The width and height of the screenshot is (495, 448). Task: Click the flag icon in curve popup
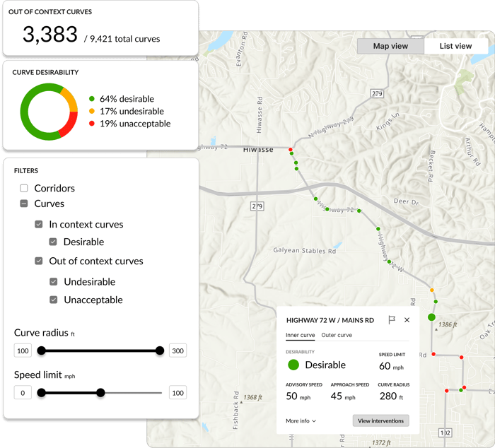coord(392,320)
